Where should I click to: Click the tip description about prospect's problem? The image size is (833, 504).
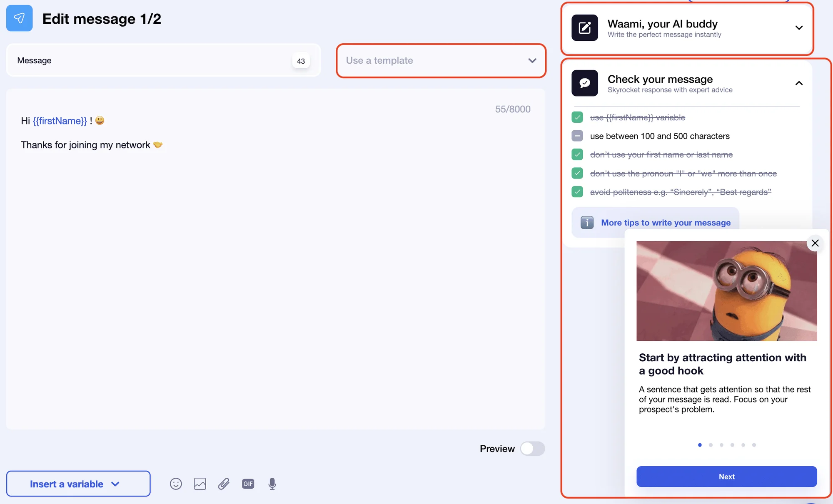pos(725,399)
